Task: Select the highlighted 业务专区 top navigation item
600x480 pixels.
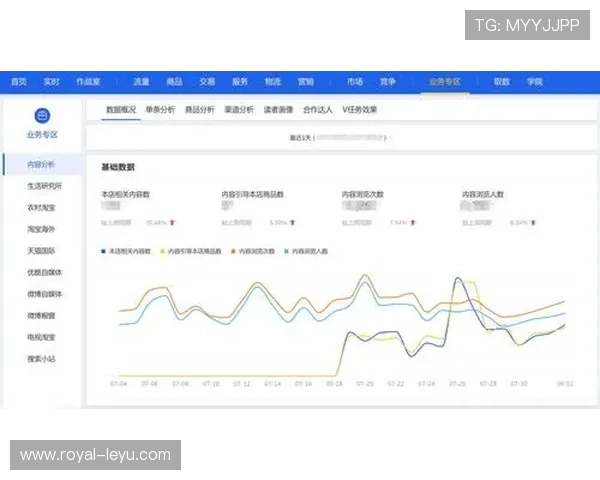Action: point(445,82)
